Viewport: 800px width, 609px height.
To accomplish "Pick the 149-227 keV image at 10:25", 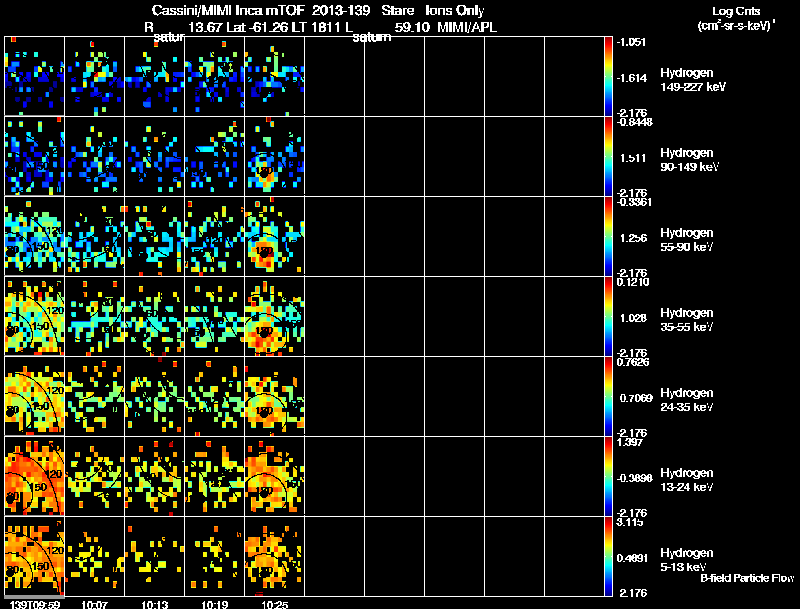I will [x=274, y=76].
